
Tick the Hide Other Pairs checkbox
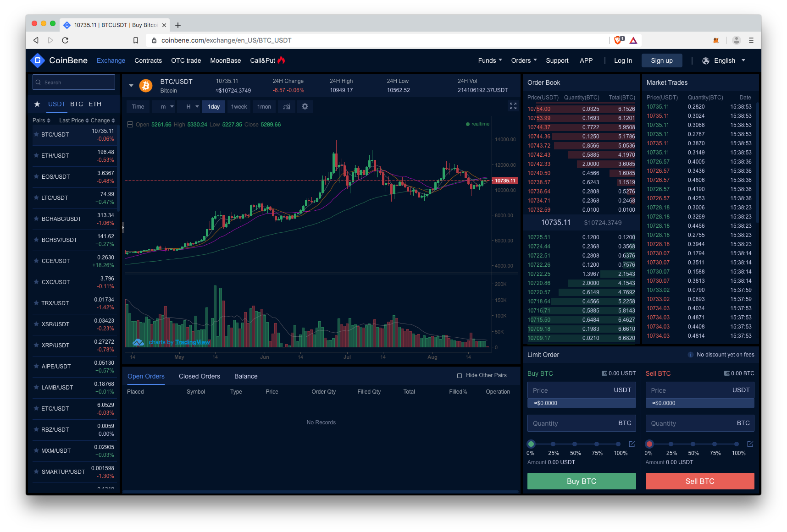[x=460, y=376]
